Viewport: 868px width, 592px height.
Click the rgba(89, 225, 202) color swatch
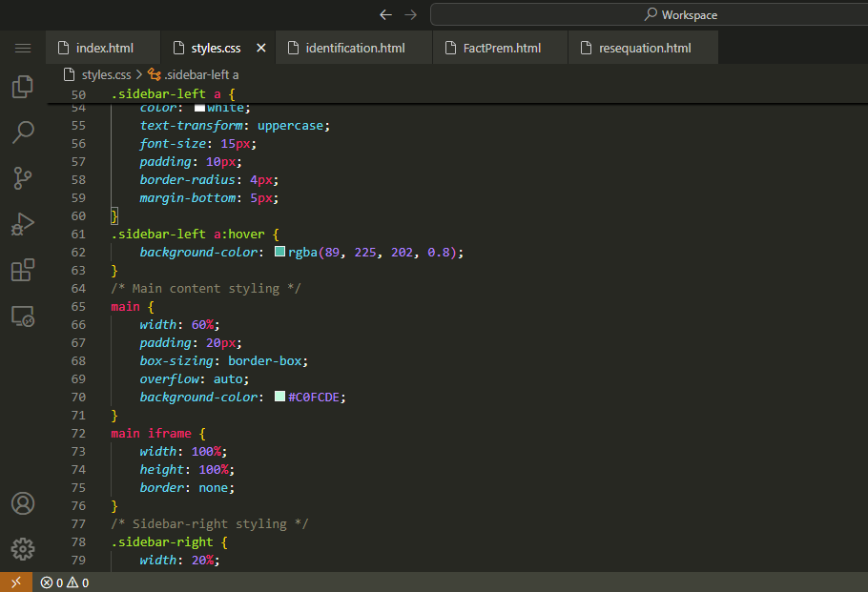click(280, 253)
